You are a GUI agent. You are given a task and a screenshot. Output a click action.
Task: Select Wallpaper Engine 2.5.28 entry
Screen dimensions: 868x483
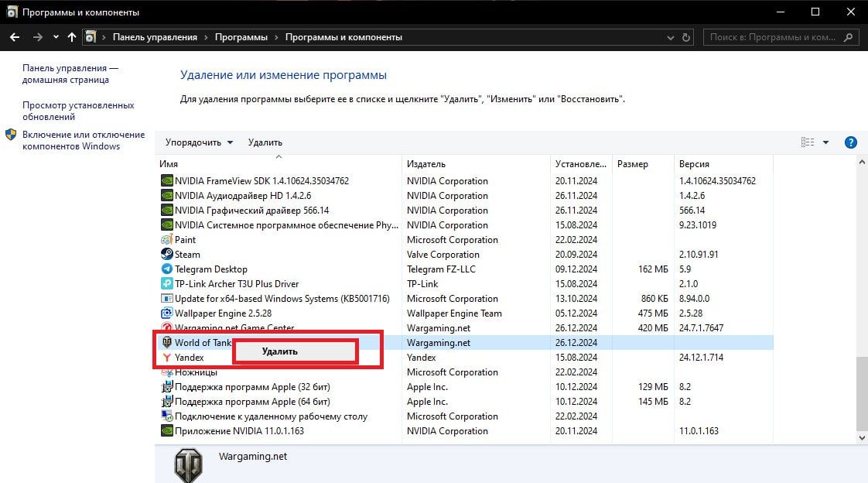point(223,313)
